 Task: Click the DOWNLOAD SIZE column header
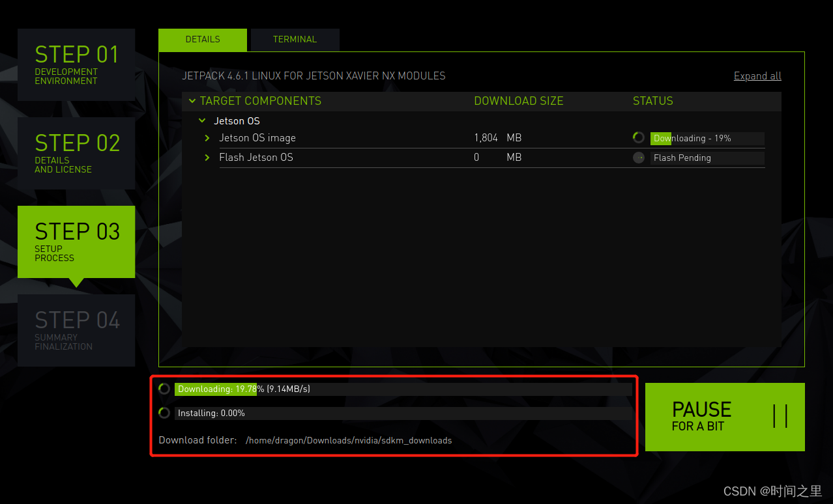tap(519, 101)
